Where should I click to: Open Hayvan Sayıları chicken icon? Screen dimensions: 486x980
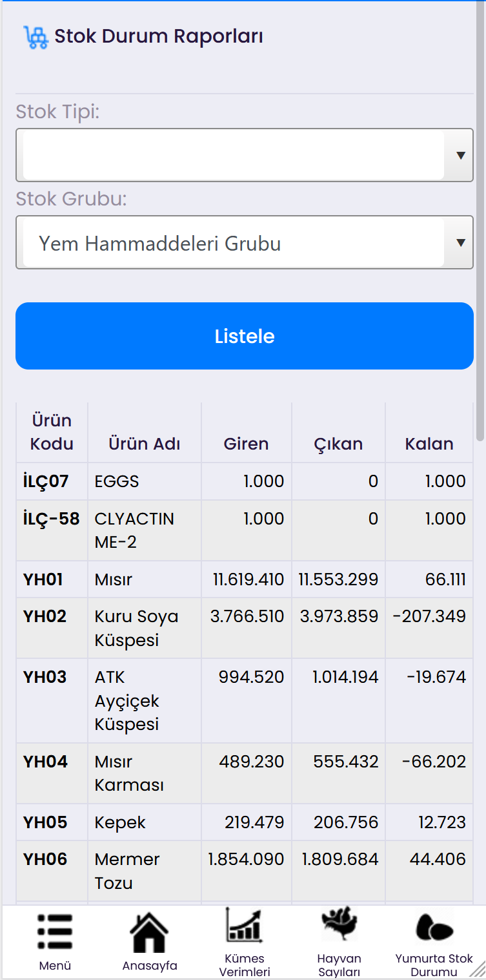[x=339, y=925]
